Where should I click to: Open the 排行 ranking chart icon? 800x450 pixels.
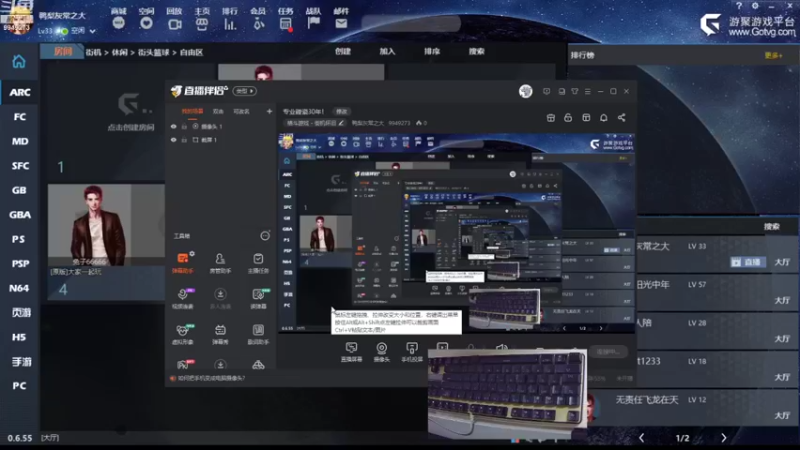[230, 19]
